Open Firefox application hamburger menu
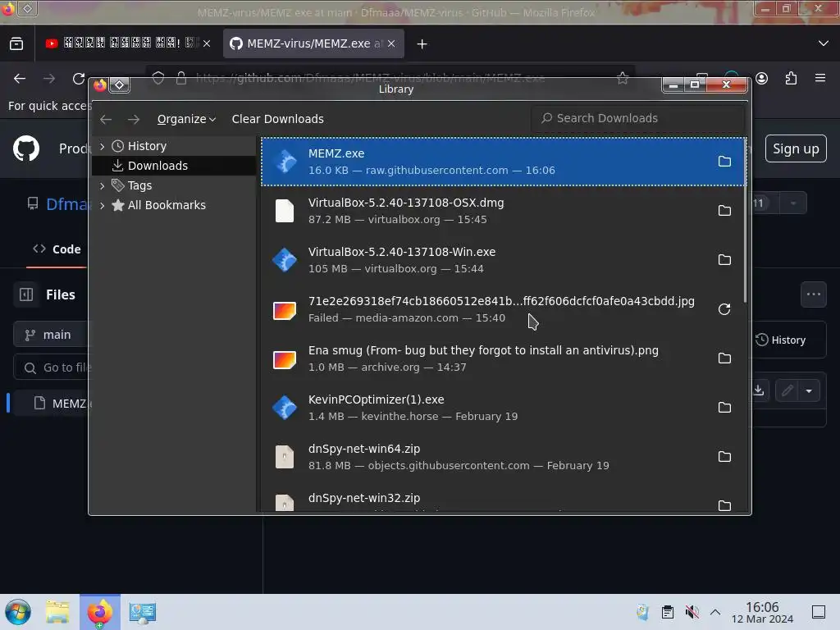This screenshot has width=840, height=630. (820, 78)
